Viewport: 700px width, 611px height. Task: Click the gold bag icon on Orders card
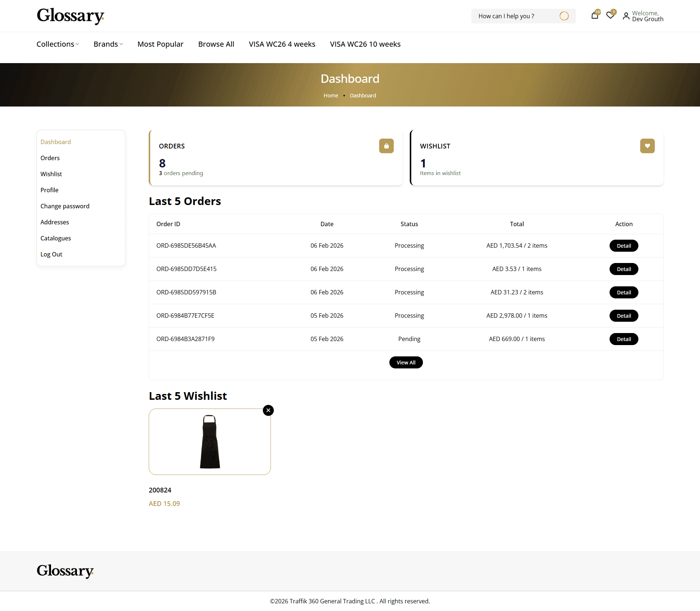click(386, 146)
